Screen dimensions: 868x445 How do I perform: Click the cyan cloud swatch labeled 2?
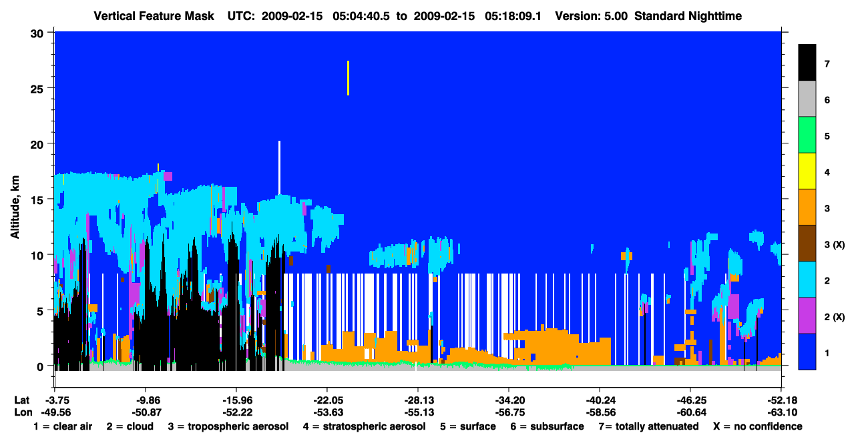click(807, 279)
